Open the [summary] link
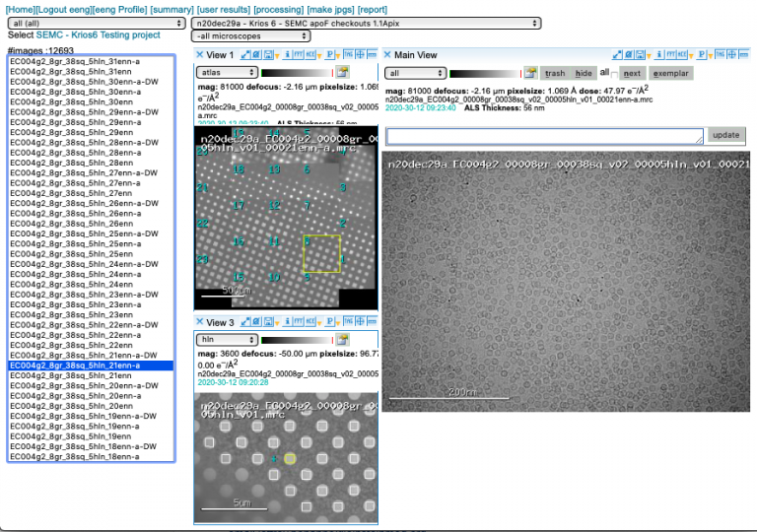757x532 pixels. pos(172,10)
